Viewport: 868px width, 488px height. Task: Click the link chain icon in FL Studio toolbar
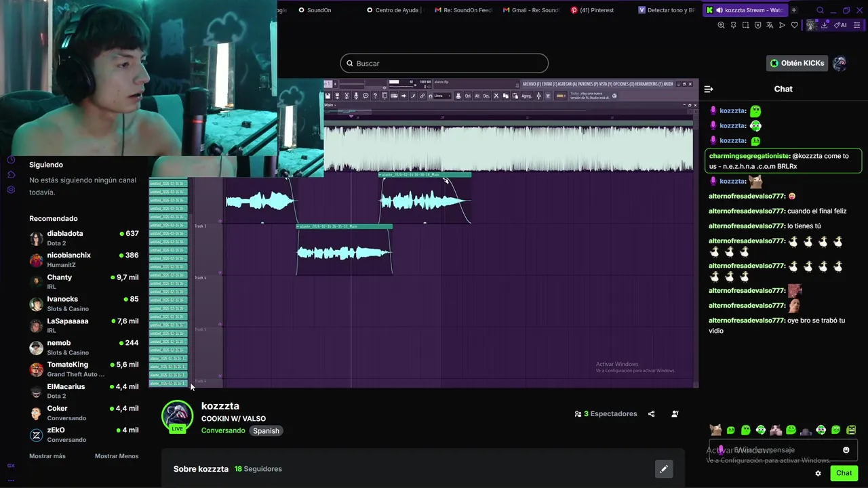click(422, 96)
